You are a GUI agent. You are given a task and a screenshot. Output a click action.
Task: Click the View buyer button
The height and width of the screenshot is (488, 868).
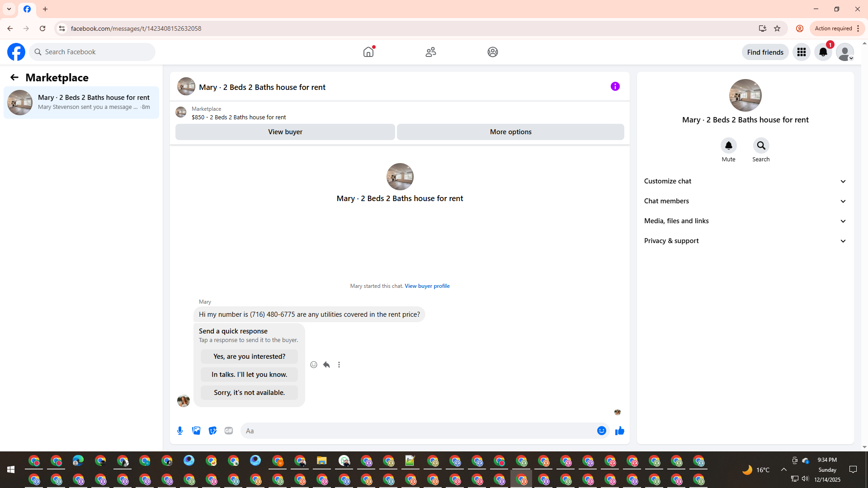point(285,132)
